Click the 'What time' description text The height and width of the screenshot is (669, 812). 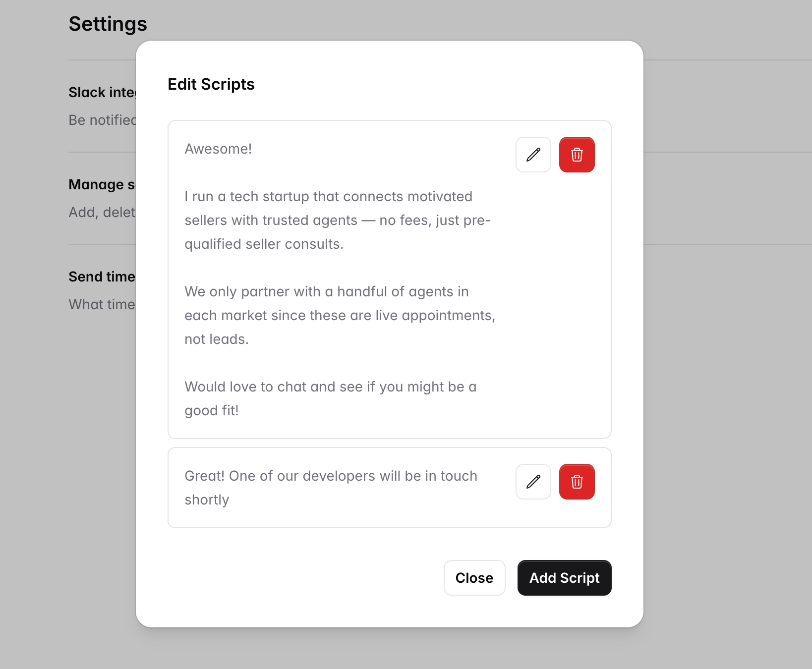102,304
